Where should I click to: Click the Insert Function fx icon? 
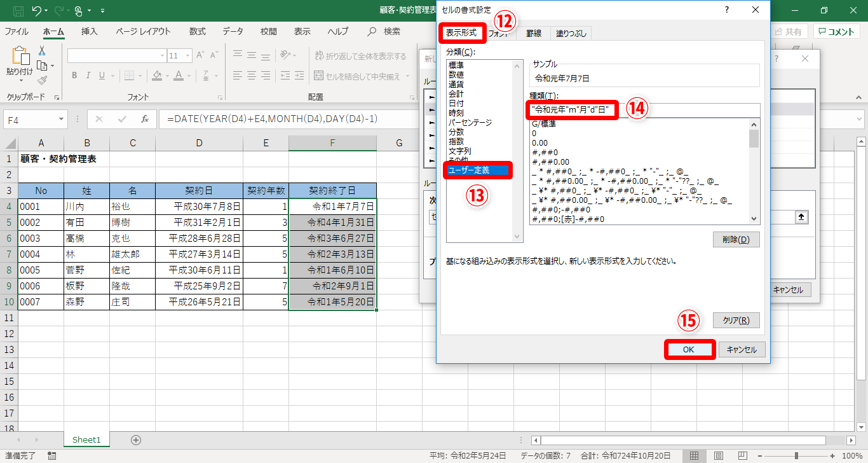(x=145, y=119)
